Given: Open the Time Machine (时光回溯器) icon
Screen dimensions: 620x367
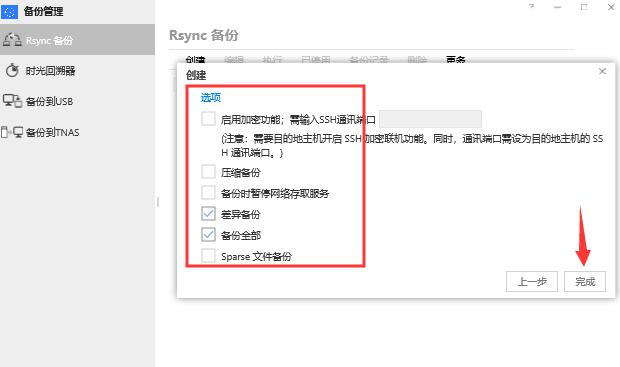Looking at the screenshot, I should click(12, 70).
